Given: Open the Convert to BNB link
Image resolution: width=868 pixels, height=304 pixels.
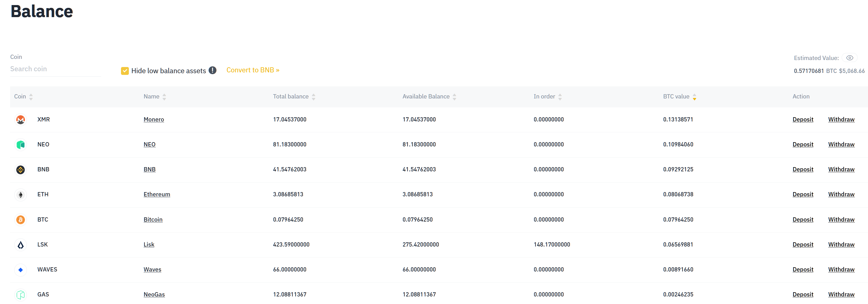Looking at the screenshot, I should point(253,70).
